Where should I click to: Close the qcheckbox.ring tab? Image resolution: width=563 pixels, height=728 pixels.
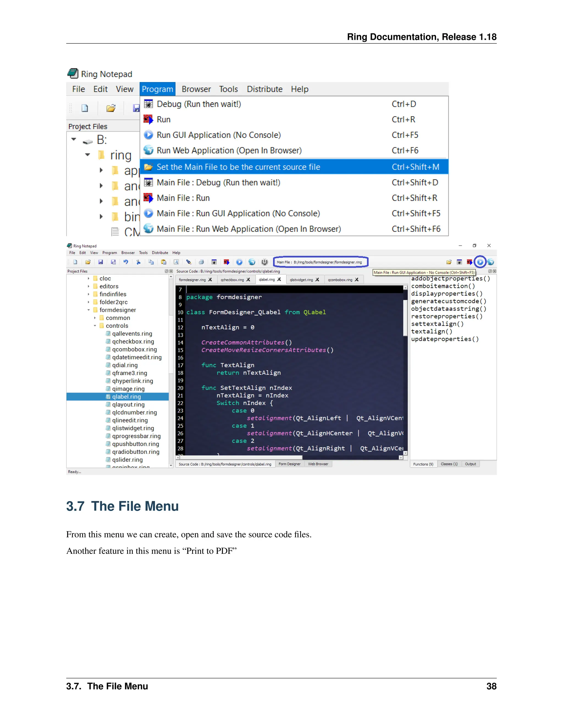point(248,280)
